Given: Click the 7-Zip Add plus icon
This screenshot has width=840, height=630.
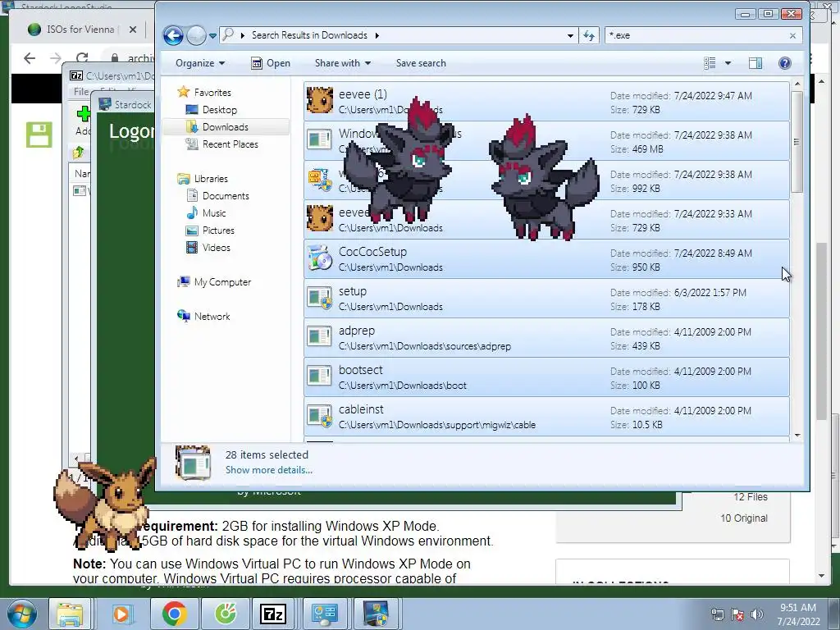Looking at the screenshot, I should click(83, 113).
